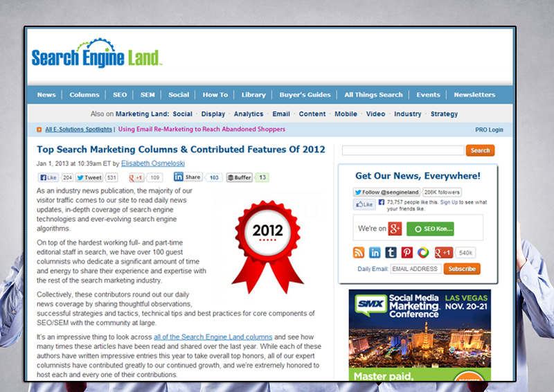Open the article title Top Search Marketing Columns

point(181,150)
